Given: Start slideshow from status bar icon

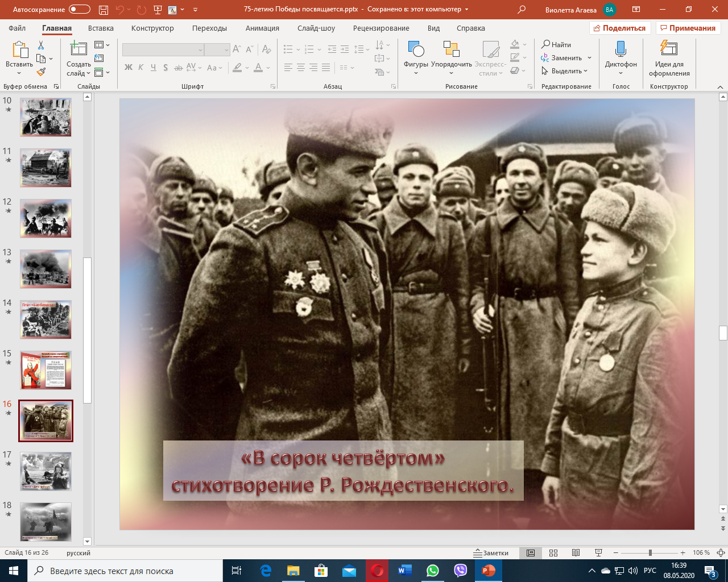Looking at the screenshot, I should click(x=598, y=552).
